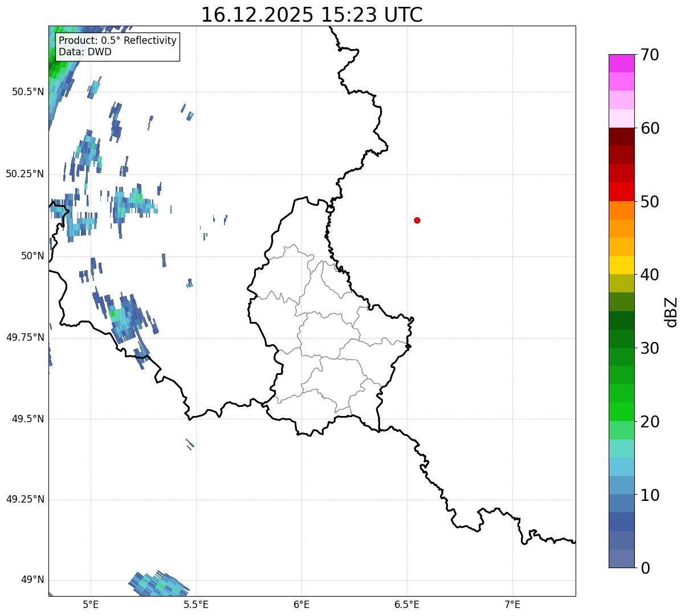Click the 6°E longitude label
Image resolution: width=685 pixels, height=616 pixels.
click(301, 604)
